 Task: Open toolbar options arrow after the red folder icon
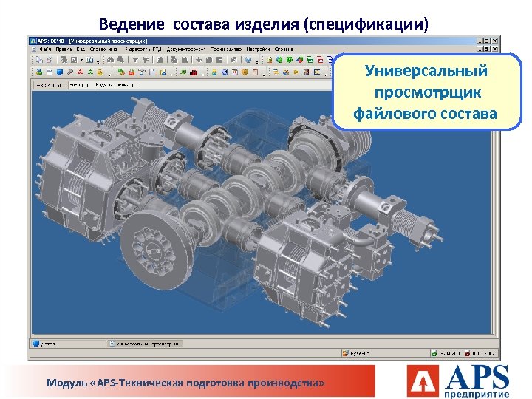202,75
